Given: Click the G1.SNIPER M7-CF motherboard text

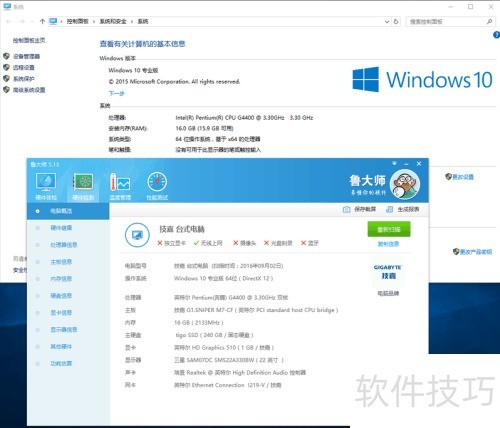Looking at the screenshot, I should pyautogui.click(x=255, y=310).
